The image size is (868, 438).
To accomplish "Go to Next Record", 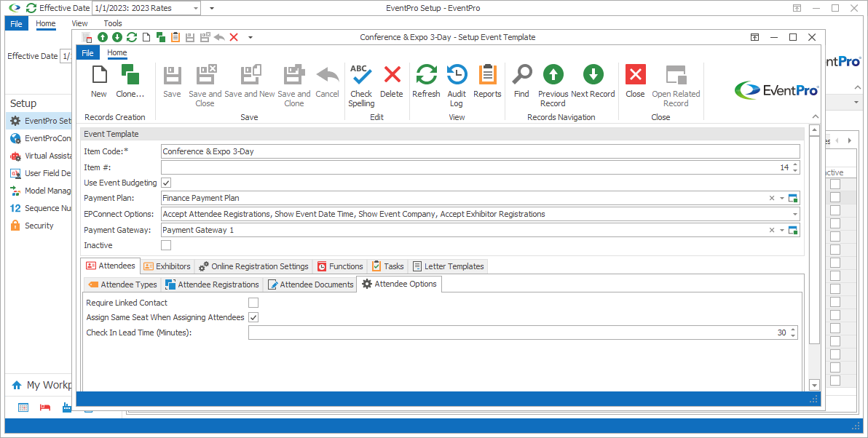I will click(593, 81).
